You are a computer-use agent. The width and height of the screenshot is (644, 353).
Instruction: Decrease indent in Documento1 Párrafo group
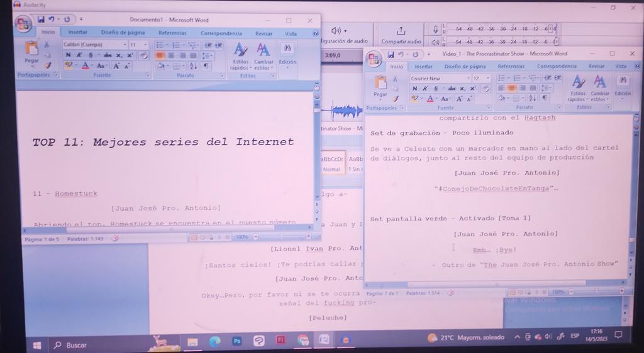coord(208,45)
